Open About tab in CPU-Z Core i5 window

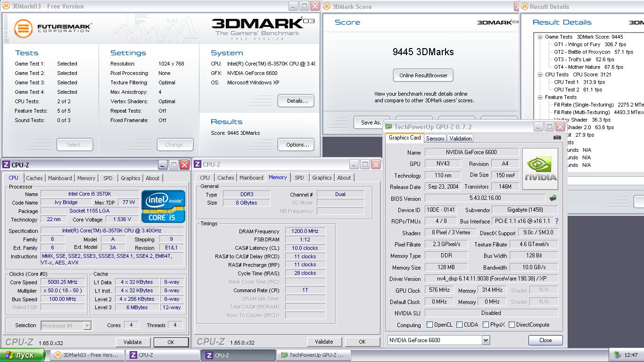click(153, 178)
